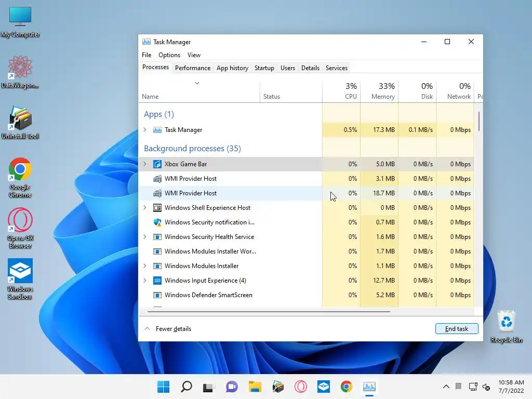Open Google Chrome desktop shortcut
The width and height of the screenshot is (532, 399).
point(20,178)
